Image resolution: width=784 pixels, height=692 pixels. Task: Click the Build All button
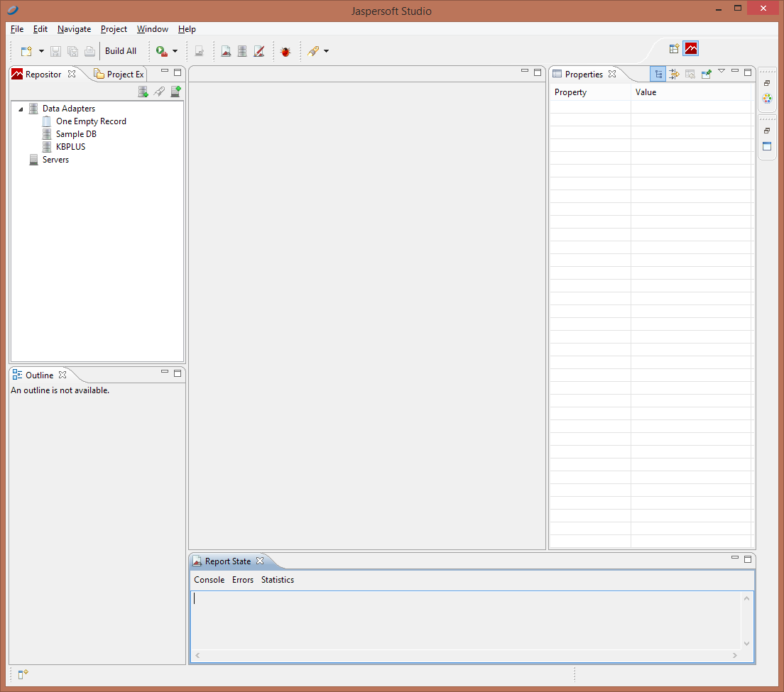[121, 51]
